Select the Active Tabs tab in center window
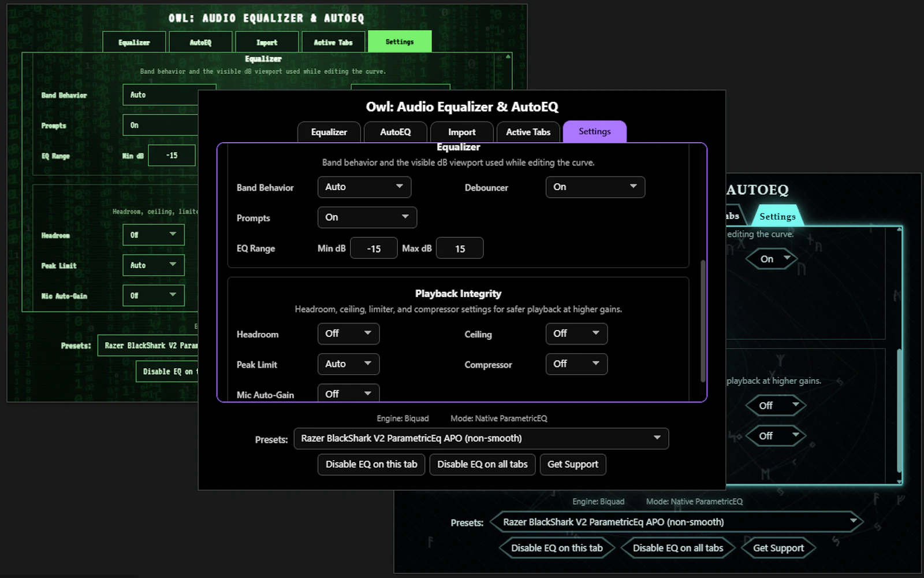 pyautogui.click(x=528, y=132)
